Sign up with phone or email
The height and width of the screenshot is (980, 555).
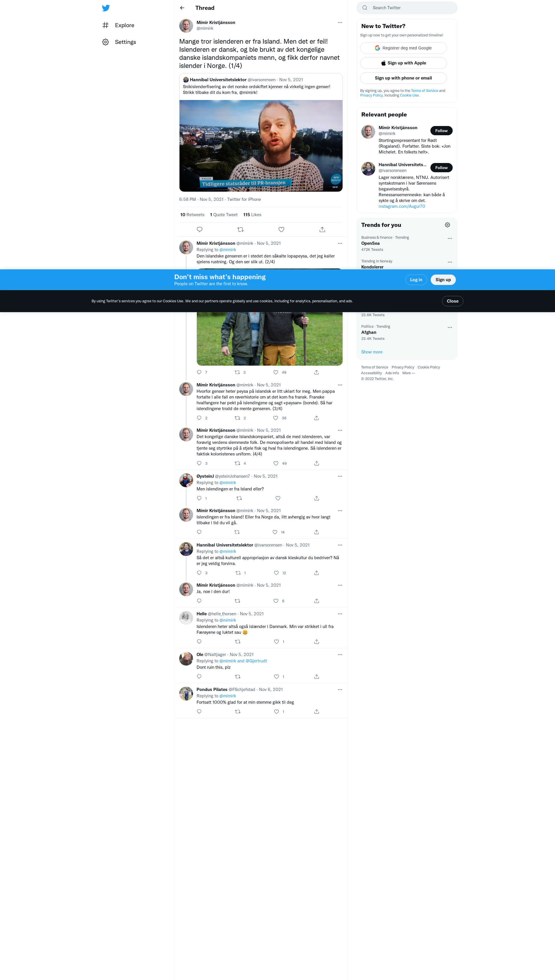(403, 78)
